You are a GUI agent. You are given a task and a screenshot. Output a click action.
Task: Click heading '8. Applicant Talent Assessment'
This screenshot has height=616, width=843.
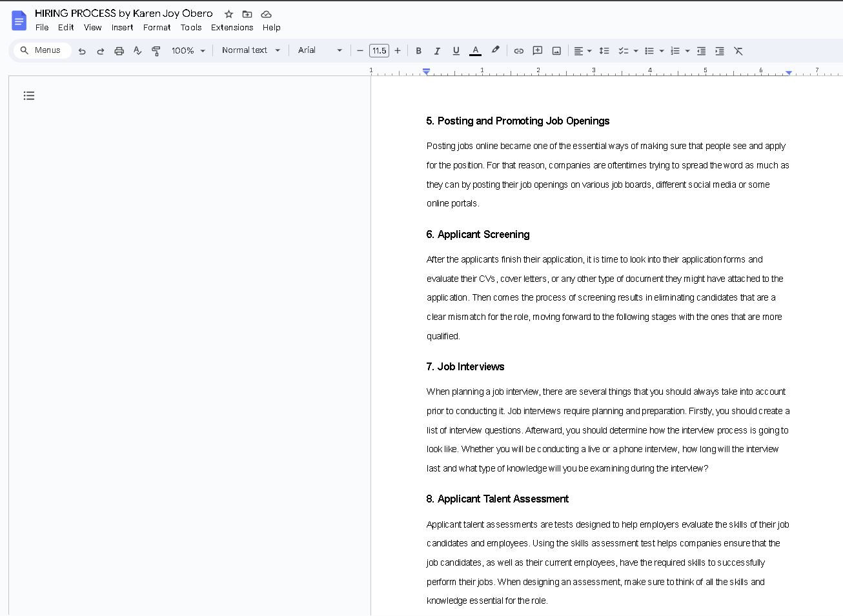[498, 499]
